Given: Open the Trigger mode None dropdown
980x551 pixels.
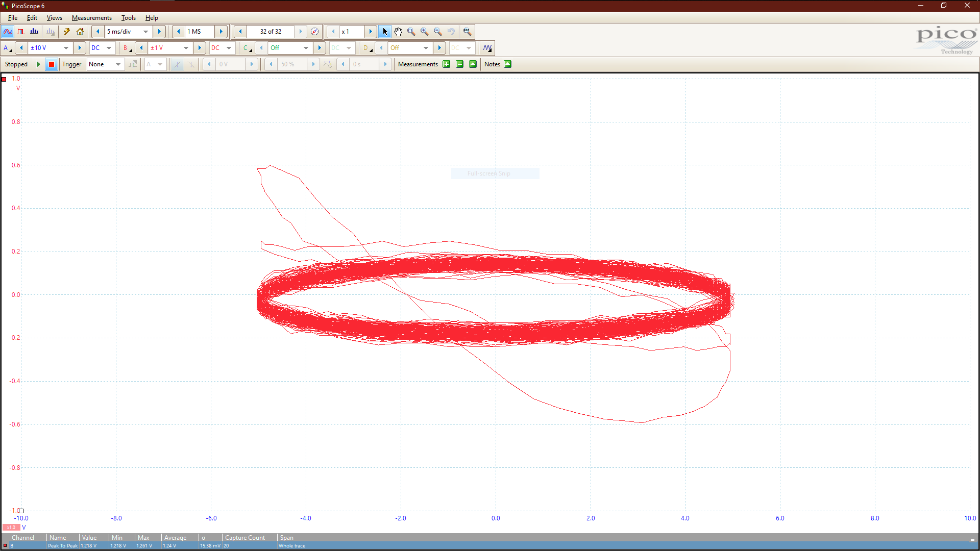Looking at the screenshot, I should tap(118, 64).
